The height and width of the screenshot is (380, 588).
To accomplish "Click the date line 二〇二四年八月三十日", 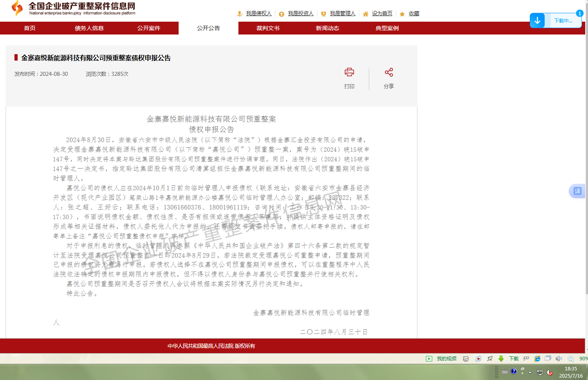I will pyautogui.click(x=334, y=332).
